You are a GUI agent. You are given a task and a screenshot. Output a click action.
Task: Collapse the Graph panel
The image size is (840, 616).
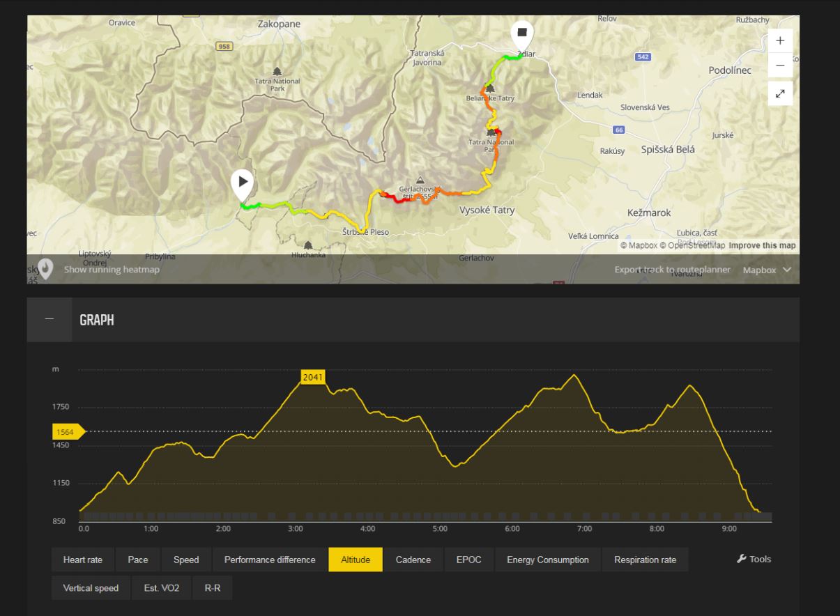coord(49,319)
